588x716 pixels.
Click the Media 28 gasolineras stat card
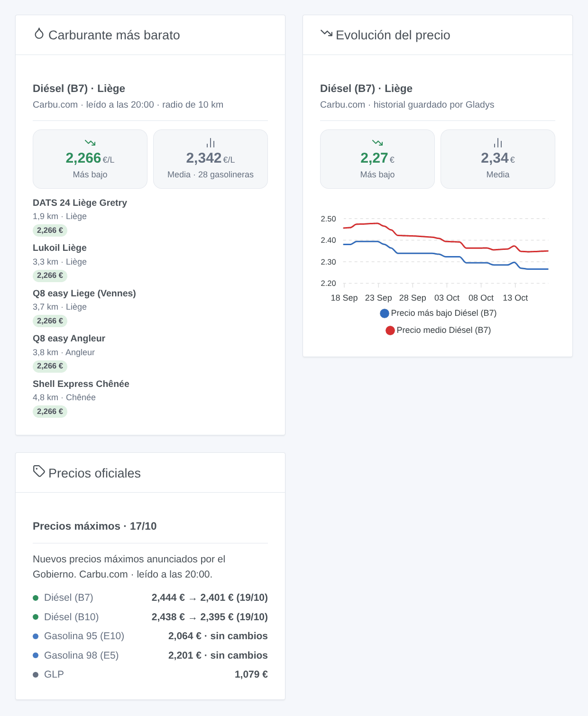[211, 159]
